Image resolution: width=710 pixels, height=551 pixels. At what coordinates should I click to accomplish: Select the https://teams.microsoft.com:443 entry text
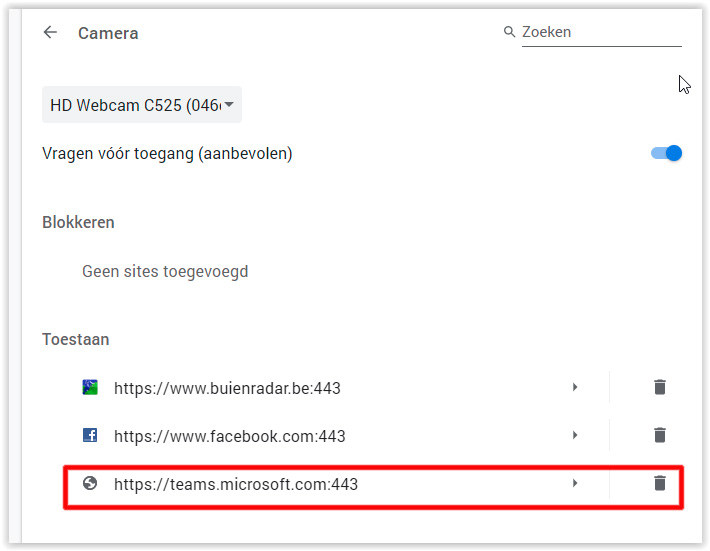(x=235, y=484)
